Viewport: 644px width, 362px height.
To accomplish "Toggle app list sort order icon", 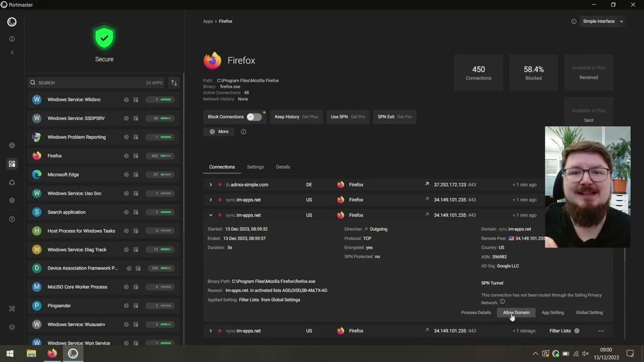I will click(174, 82).
